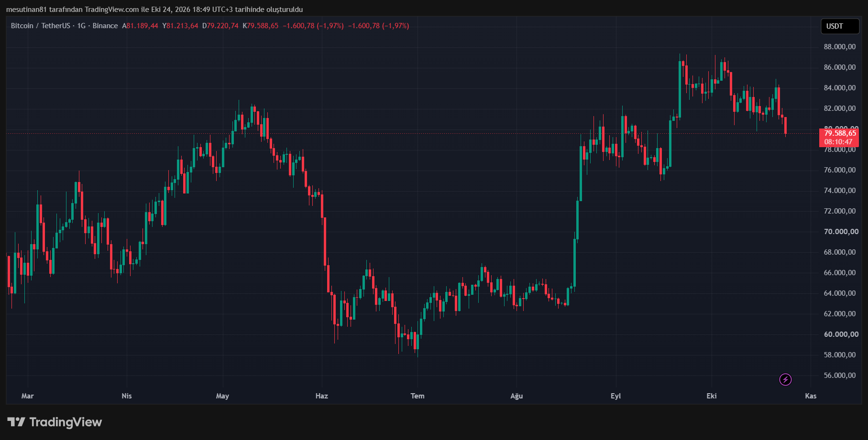
Task: Click the Kas month label
Action: 811,396
